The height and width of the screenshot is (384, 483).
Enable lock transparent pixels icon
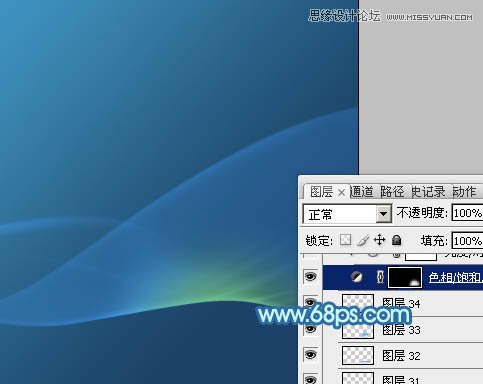[345, 240]
